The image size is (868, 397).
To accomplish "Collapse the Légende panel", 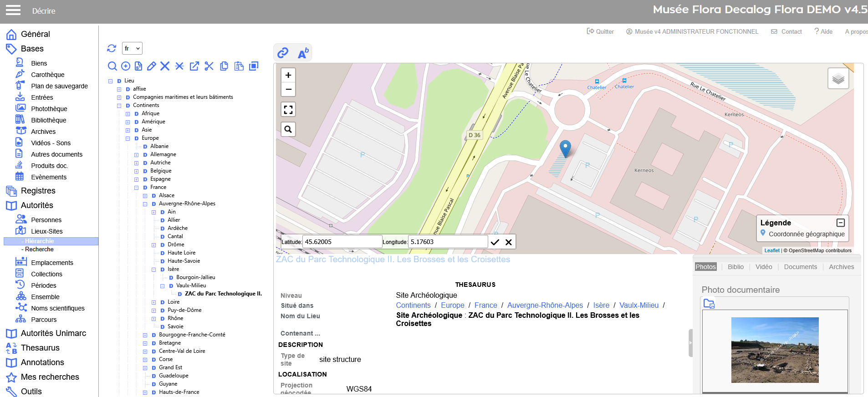I will (x=841, y=223).
